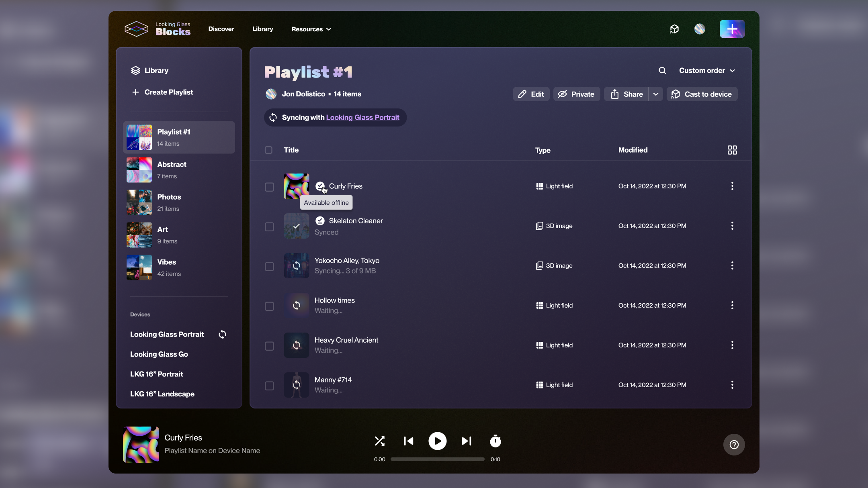Open search in Playlist #1
This screenshot has width=868, height=488.
(662, 71)
